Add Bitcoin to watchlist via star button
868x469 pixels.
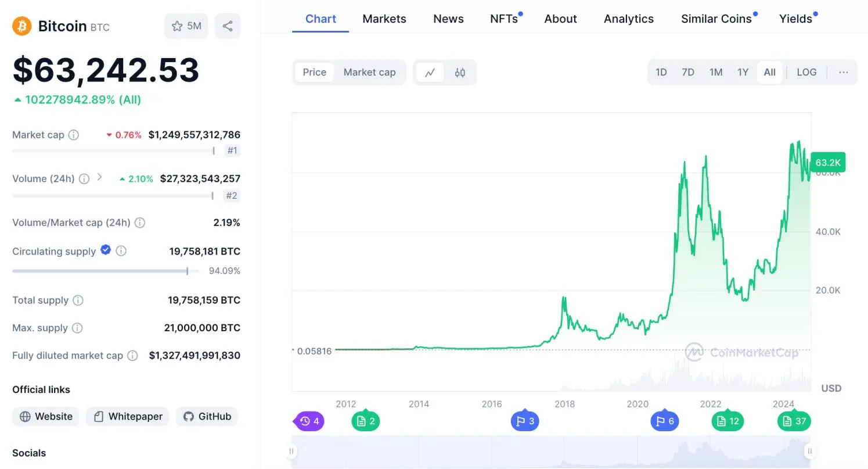[186, 26]
